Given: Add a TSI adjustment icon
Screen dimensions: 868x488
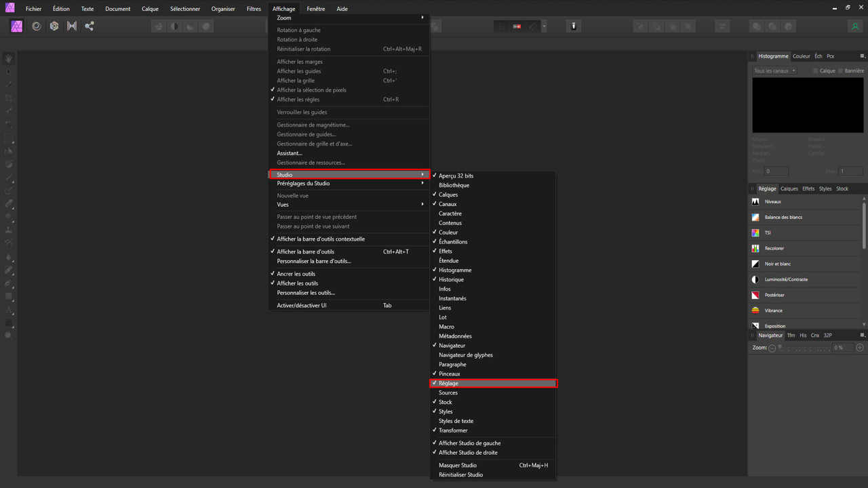Looking at the screenshot, I should tap(755, 233).
